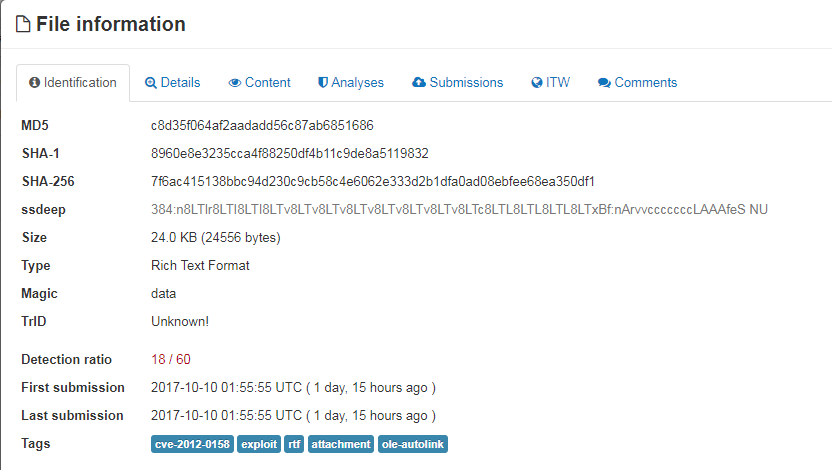832x470 pixels.
Task: Click the file icon in File information header
Action: tap(23, 25)
